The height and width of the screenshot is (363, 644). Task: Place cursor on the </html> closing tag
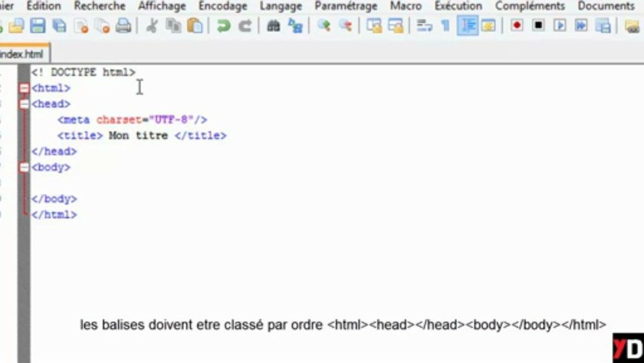54,215
